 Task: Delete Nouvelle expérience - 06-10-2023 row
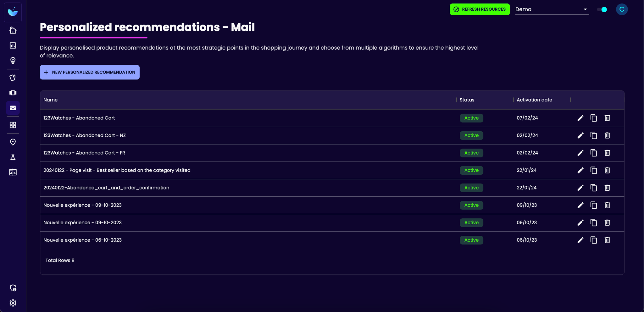pyautogui.click(x=607, y=240)
